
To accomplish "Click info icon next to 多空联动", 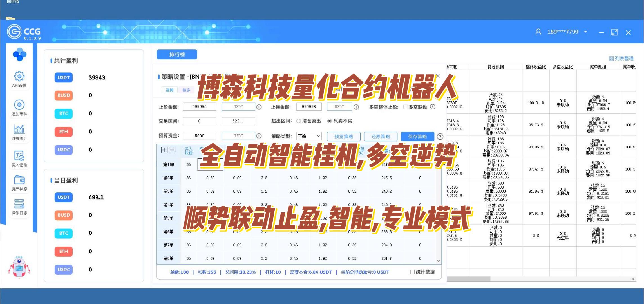I will point(433,107).
